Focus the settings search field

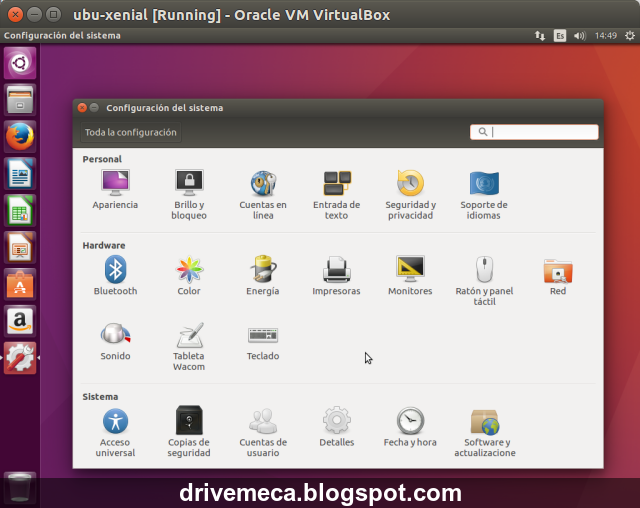point(534,132)
